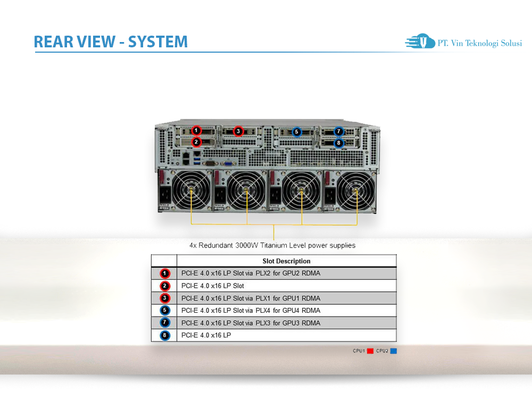Click the PT. Vin Teknologi Solusi logo

point(462,42)
